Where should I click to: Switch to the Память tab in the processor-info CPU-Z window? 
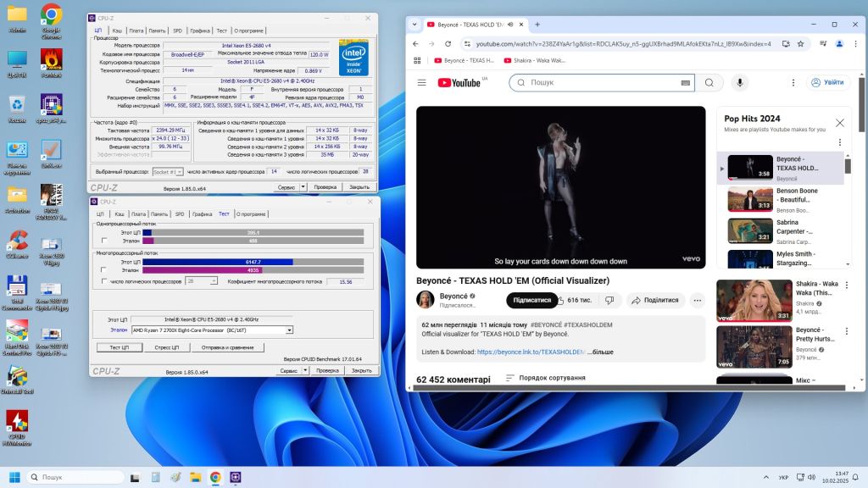coord(157,30)
